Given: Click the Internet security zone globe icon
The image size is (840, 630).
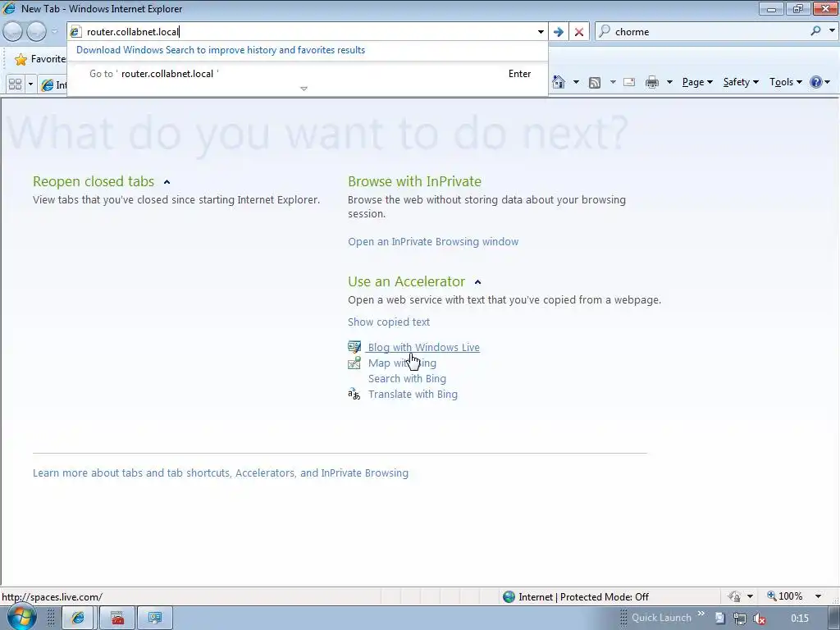Looking at the screenshot, I should point(509,597).
